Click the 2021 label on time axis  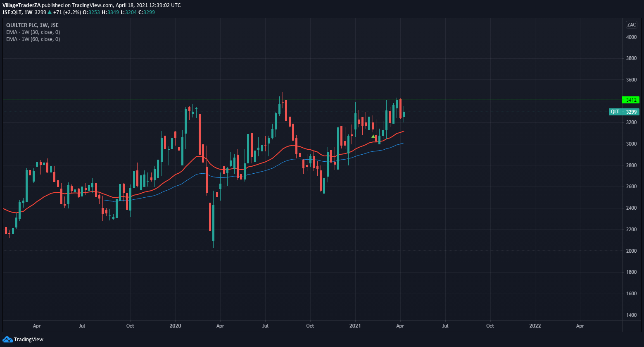(355, 326)
